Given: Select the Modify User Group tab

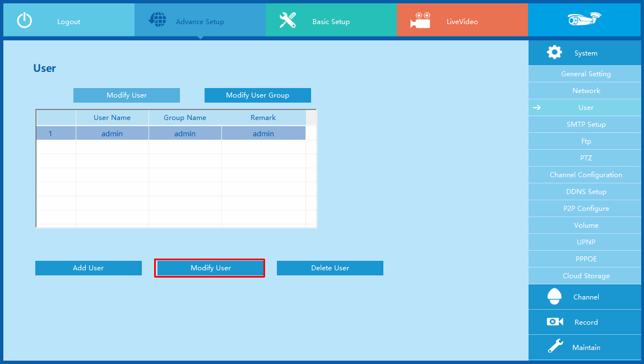Looking at the screenshot, I should click(x=257, y=95).
